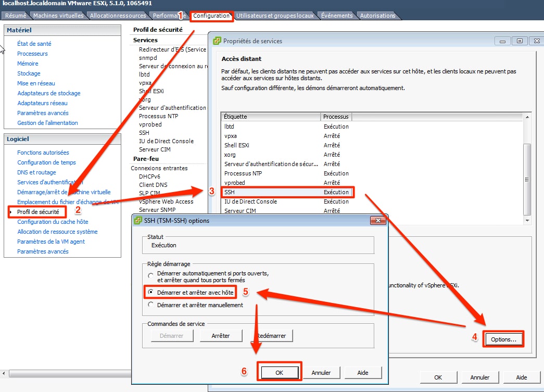Open Allocation de ressource système link
Viewport: 544px width, 392px height.
coord(57,232)
